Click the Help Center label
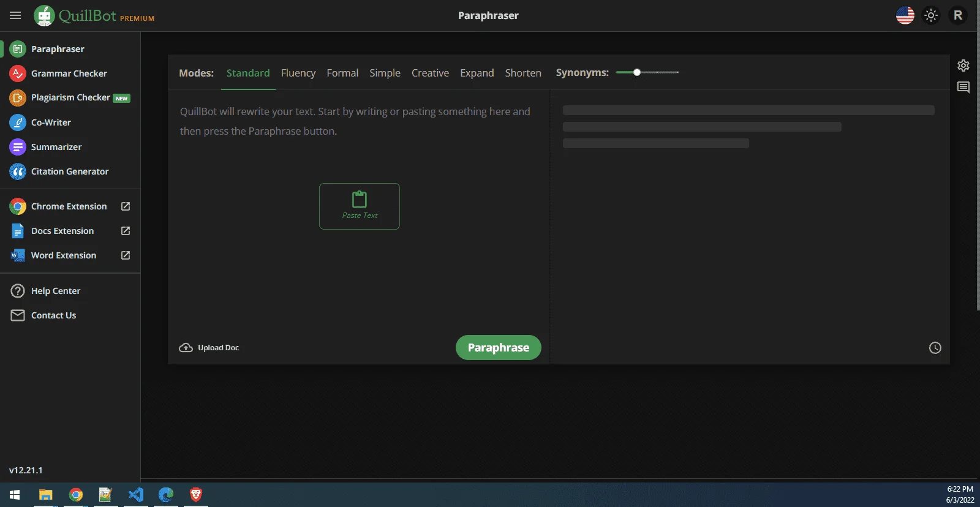The image size is (980, 507). [56, 291]
